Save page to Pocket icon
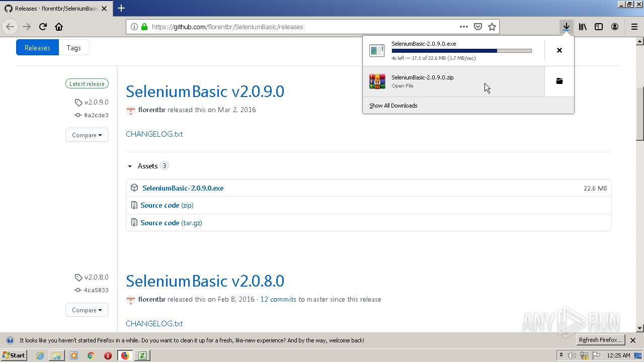 [478, 27]
